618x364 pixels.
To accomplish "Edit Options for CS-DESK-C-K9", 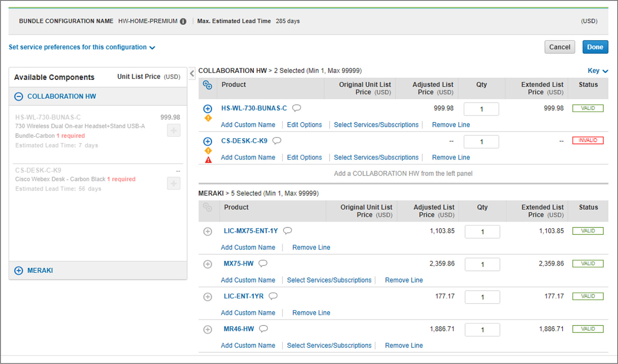I will tap(305, 157).
